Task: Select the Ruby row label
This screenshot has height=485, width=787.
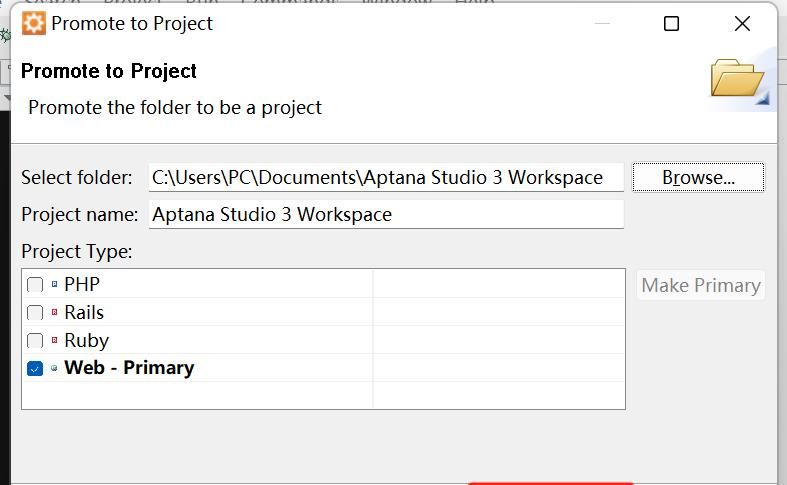Action: point(86,341)
